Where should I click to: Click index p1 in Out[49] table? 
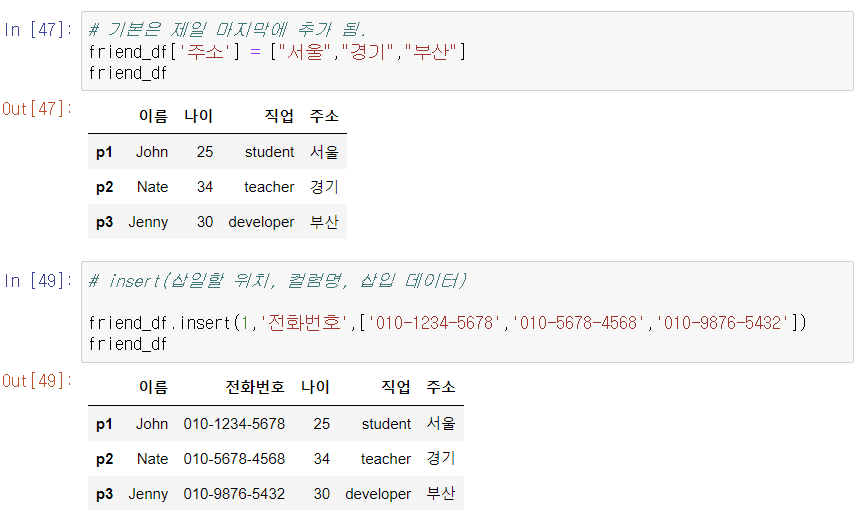pos(104,424)
